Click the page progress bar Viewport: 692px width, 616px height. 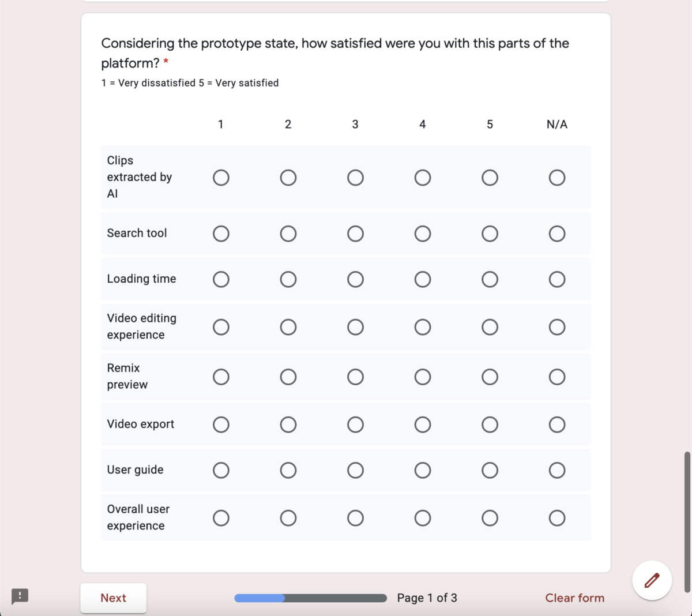pos(310,598)
